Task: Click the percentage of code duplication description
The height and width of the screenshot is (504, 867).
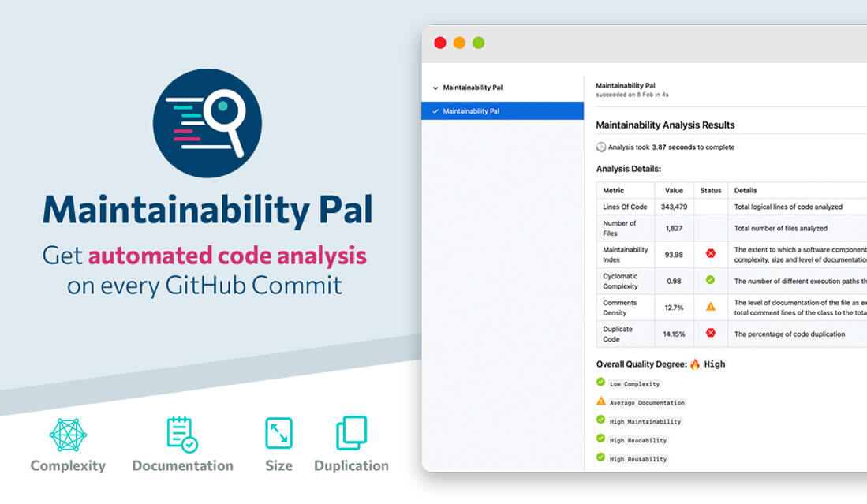Action: click(x=790, y=334)
